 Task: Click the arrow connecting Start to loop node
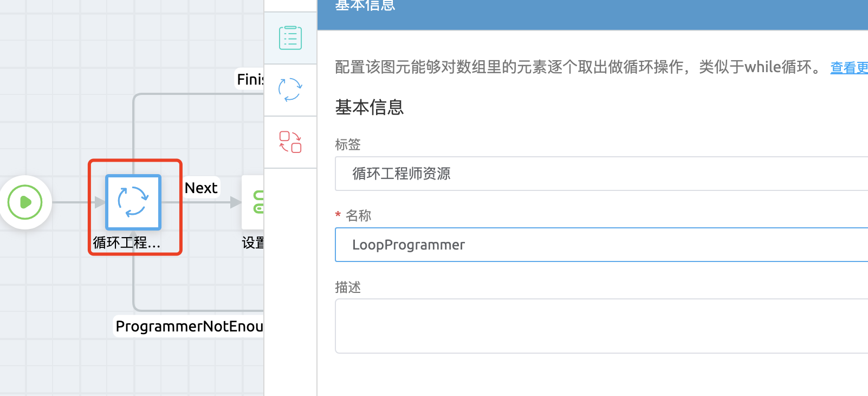(76, 202)
